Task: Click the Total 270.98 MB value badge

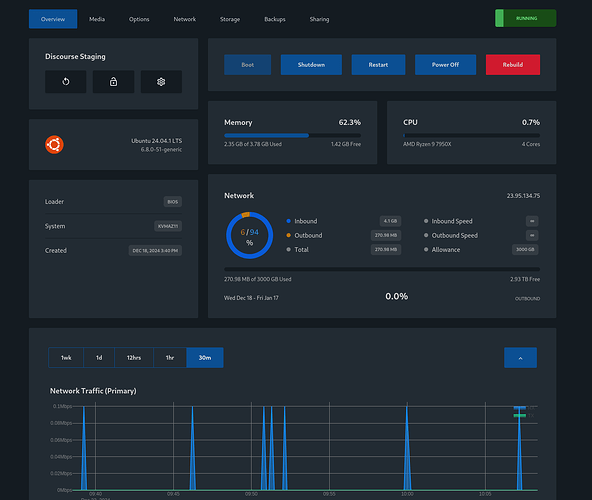Action: [x=386, y=250]
